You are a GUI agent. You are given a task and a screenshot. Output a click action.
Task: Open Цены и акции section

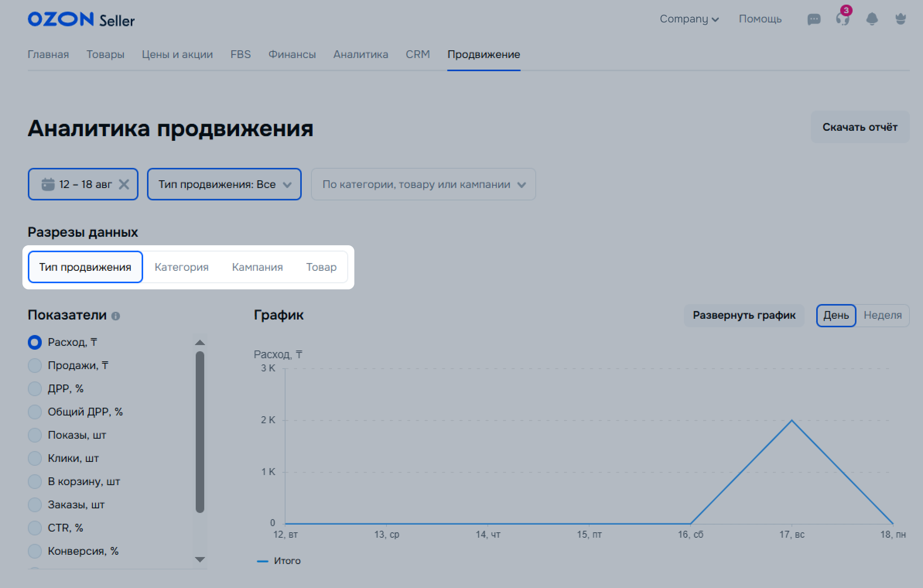(x=177, y=55)
